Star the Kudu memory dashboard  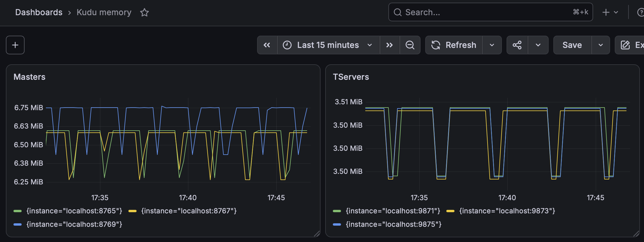pos(144,12)
